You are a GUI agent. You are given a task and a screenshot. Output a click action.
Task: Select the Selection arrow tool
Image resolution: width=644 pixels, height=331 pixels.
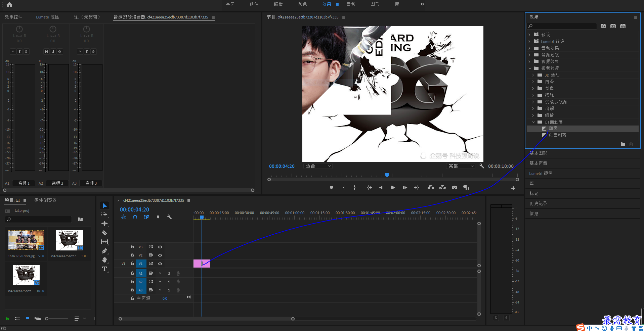click(x=104, y=205)
